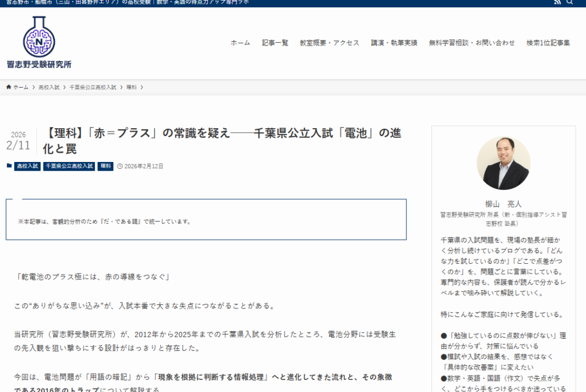
Task: Click 千葉県公立高校入試 breadcrumb link
Action: [x=93, y=88]
